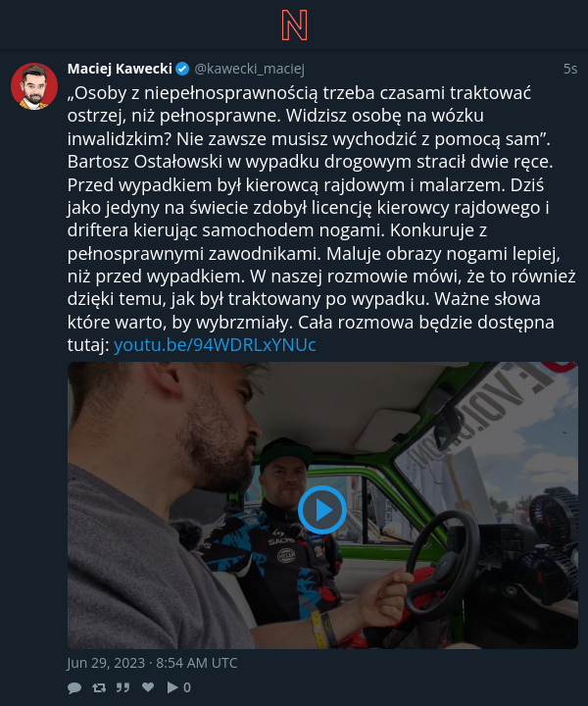Open Maciej Kawecki's profile avatar
The height and width of the screenshot is (706, 588).
coord(34,86)
